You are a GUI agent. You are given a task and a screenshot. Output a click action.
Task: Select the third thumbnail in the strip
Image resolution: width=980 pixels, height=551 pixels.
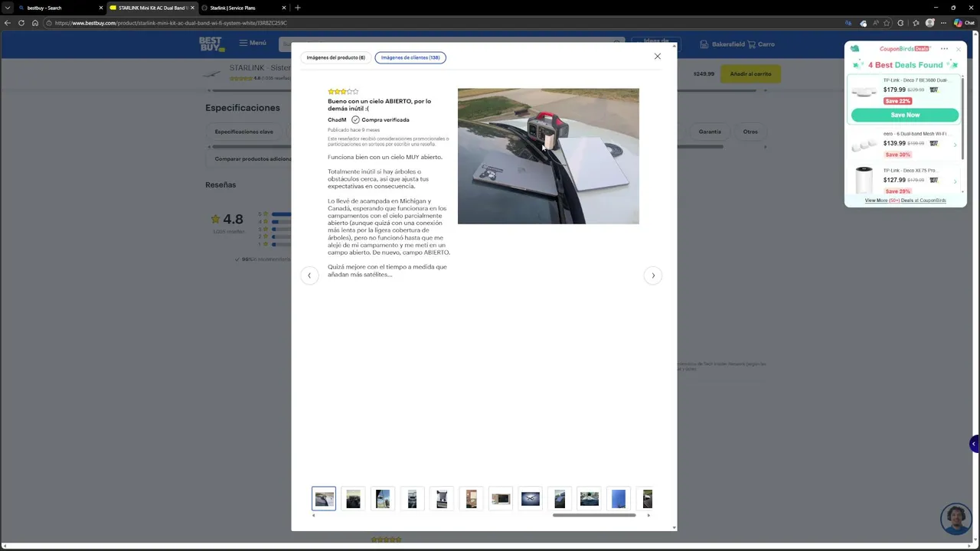pyautogui.click(x=383, y=499)
